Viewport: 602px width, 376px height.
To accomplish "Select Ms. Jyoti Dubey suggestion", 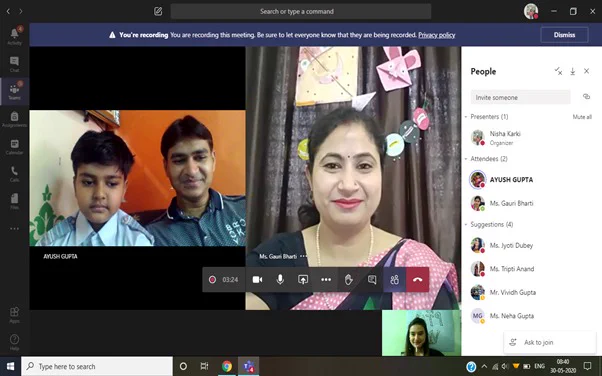I will coord(531,245).
